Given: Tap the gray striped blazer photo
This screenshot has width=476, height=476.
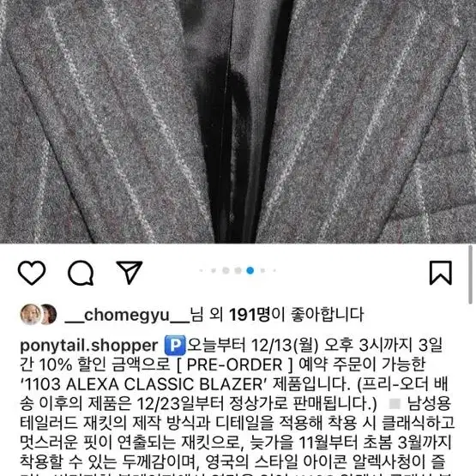Looking at the screenshot, I should [238, 122].
